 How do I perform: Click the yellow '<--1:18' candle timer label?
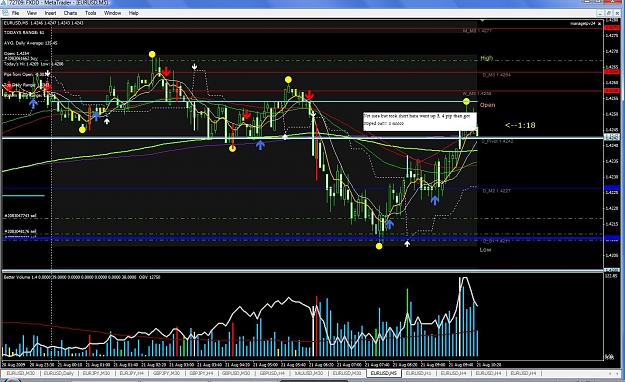pos(520,125)
